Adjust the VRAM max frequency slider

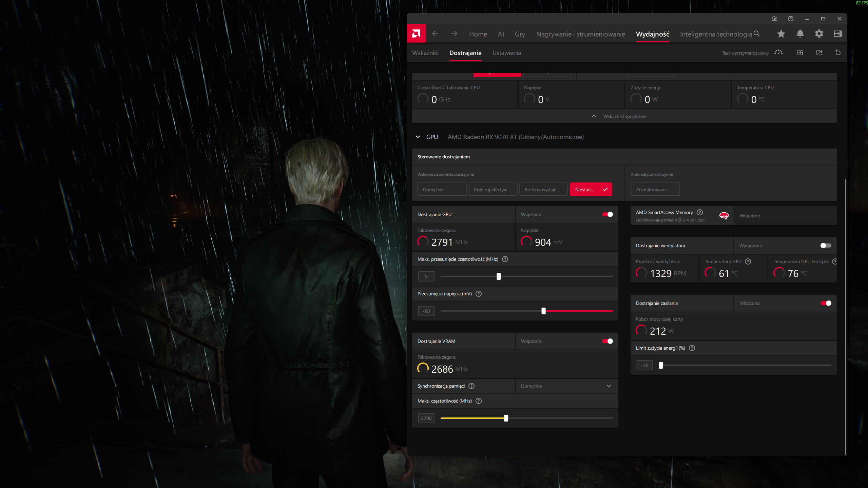tap(506, 418)
